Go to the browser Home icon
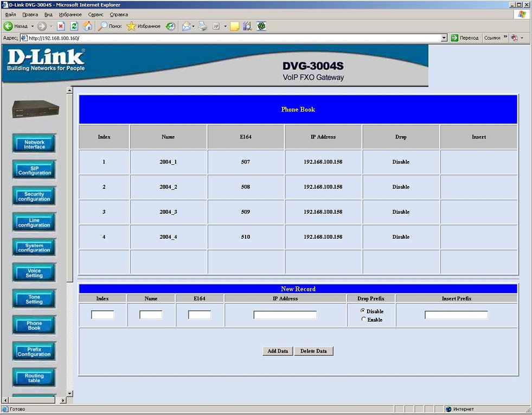 pos(87,26)
